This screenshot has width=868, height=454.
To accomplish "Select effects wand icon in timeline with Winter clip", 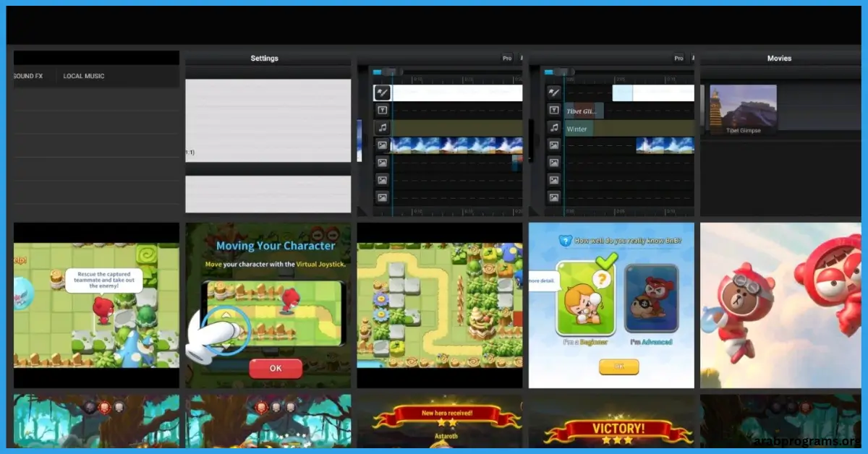I will [x=554, y=93].
